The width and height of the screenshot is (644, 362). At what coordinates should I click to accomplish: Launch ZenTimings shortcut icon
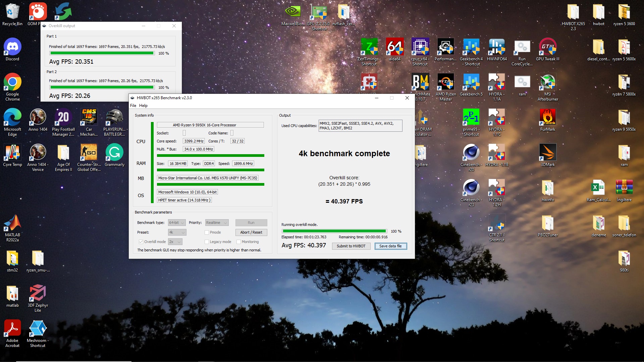tap(369, 52)
